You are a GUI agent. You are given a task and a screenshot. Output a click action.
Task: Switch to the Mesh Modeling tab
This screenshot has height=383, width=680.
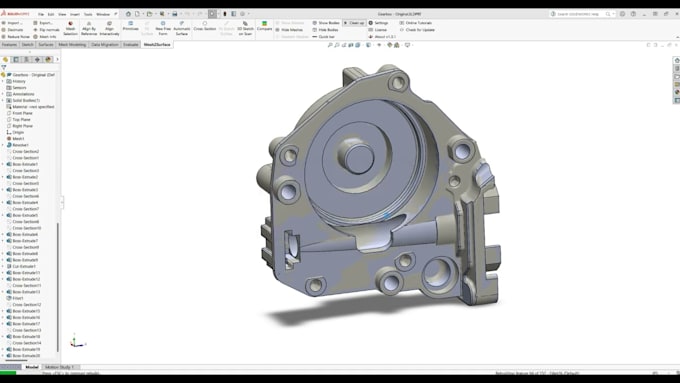pyautogui.click(x=72, y=45)
